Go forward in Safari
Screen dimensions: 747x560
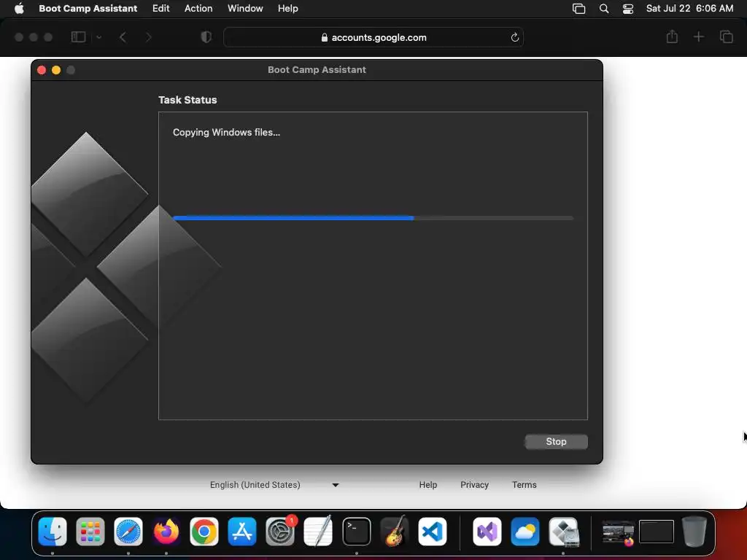pos(148,37)
